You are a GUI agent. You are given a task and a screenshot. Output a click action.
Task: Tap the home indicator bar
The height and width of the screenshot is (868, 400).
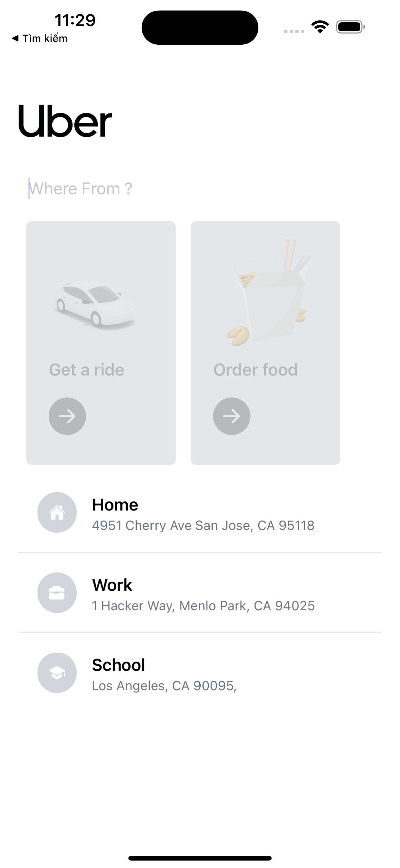[x=200, y=858]
